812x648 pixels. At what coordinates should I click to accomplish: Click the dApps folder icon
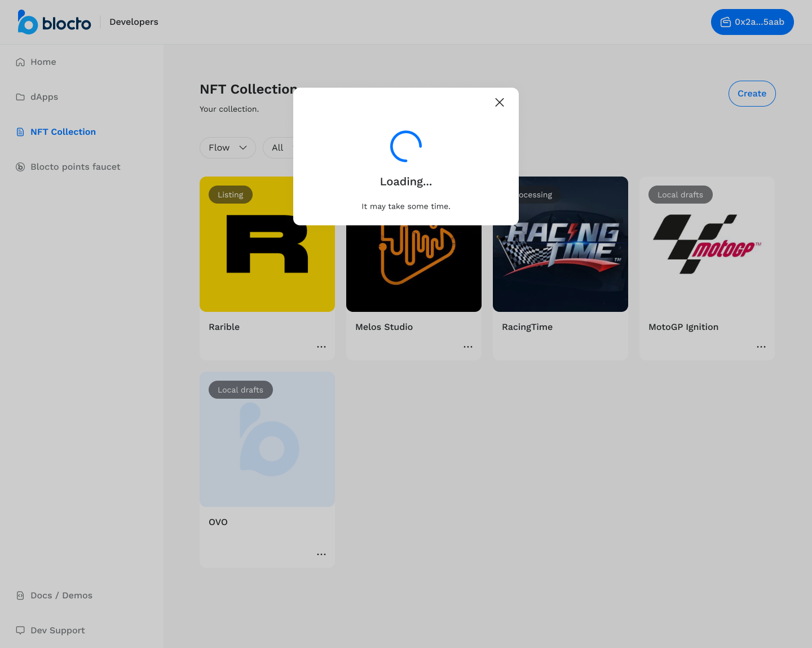pos(20,97)
